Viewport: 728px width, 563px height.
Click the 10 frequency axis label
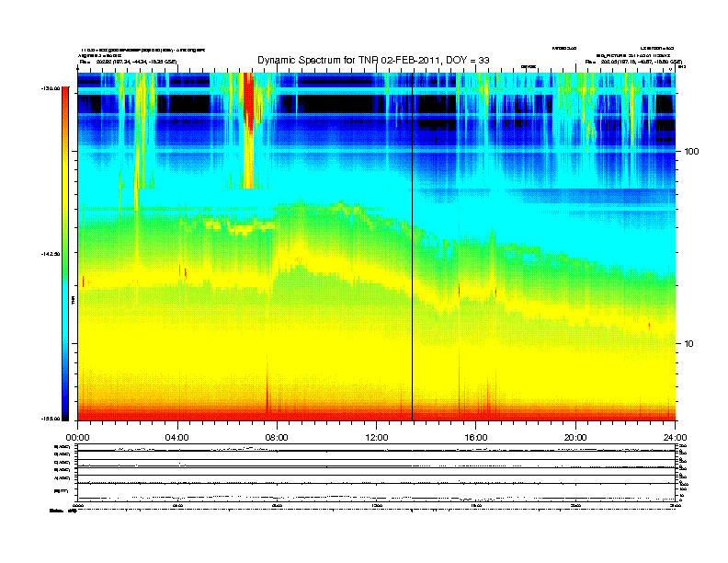689,344
